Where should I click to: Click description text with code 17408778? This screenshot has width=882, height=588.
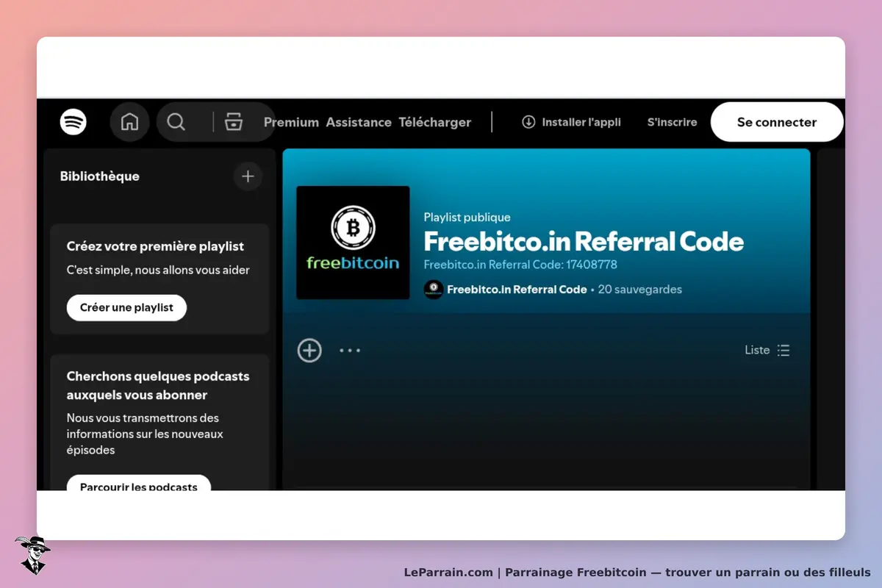pos(520,265)
